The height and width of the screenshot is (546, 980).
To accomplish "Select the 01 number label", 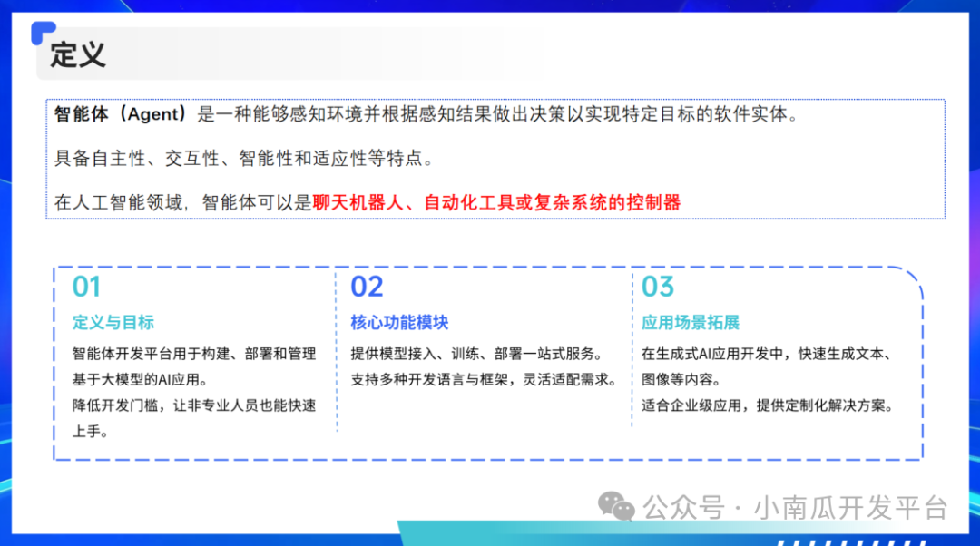I will click(86, 286).
